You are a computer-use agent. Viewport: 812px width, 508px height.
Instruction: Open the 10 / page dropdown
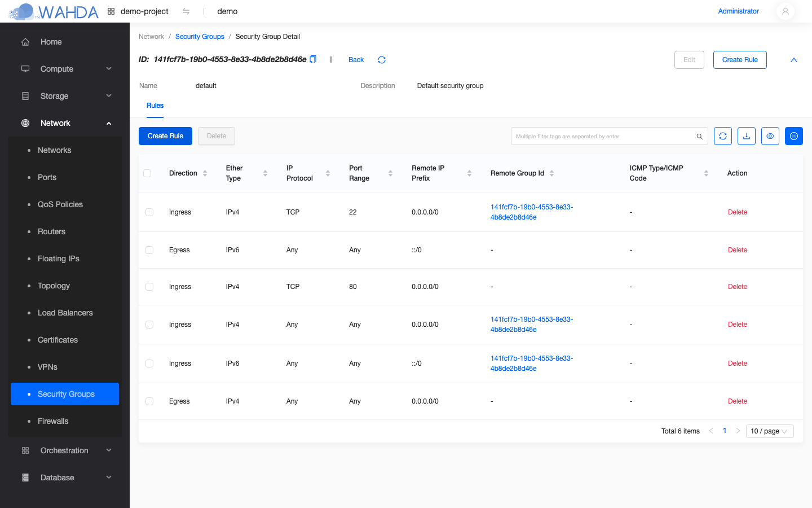click(x=770, y=431)
